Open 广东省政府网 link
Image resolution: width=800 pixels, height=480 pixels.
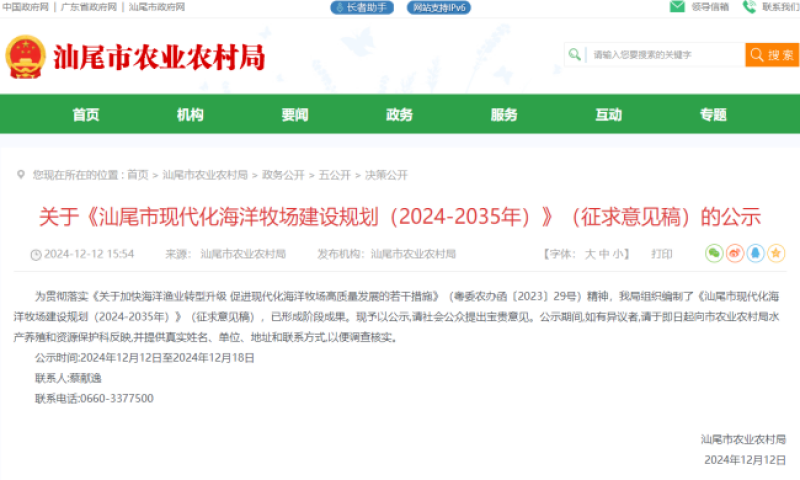(89, 7)
